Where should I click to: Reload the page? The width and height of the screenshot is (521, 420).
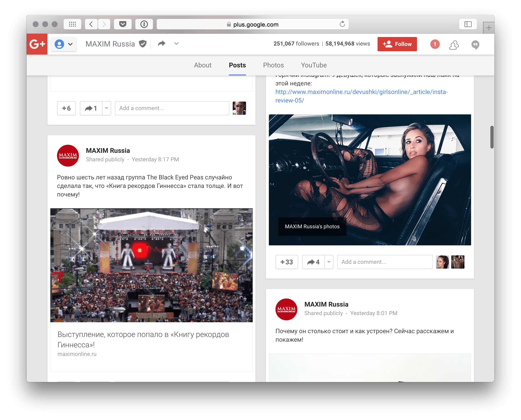[342, 24]
